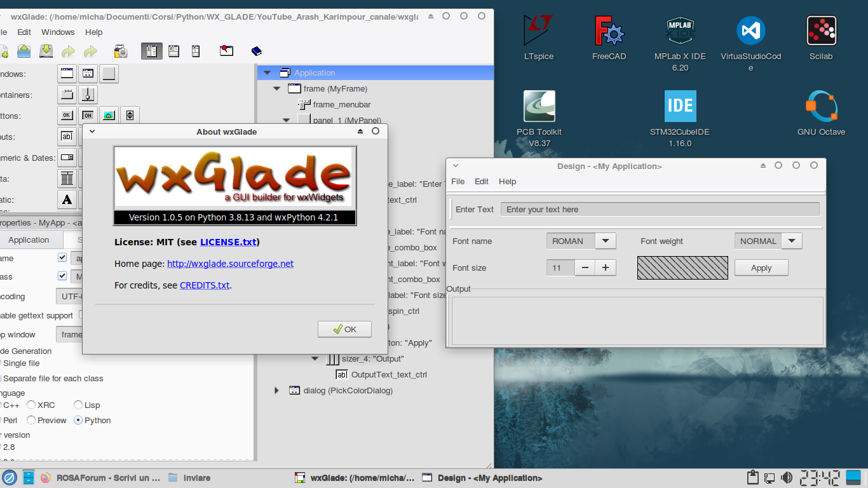Open the wxglade.sourceforge.net home page link
Screen dimensions: 868x488
pyautogui.click(x=230, y=263)
